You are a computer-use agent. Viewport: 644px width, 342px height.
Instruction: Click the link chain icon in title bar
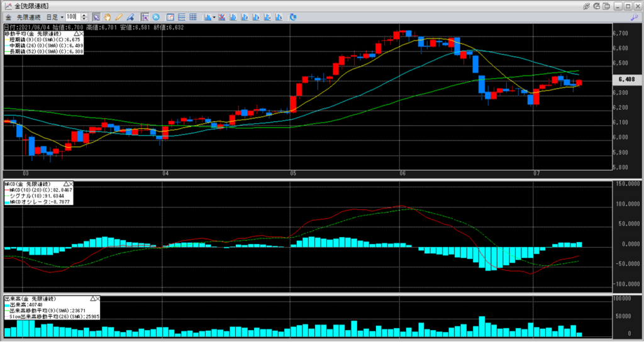(586, 6)
